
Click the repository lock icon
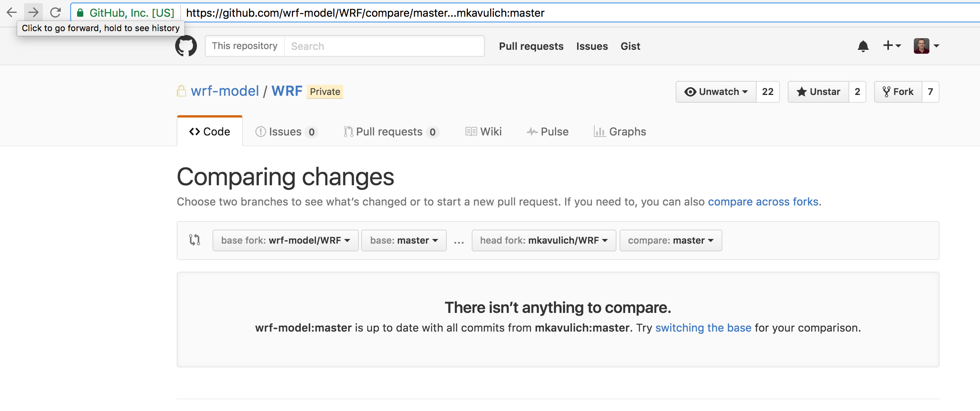pyautogui.click(x=181, y=91)
